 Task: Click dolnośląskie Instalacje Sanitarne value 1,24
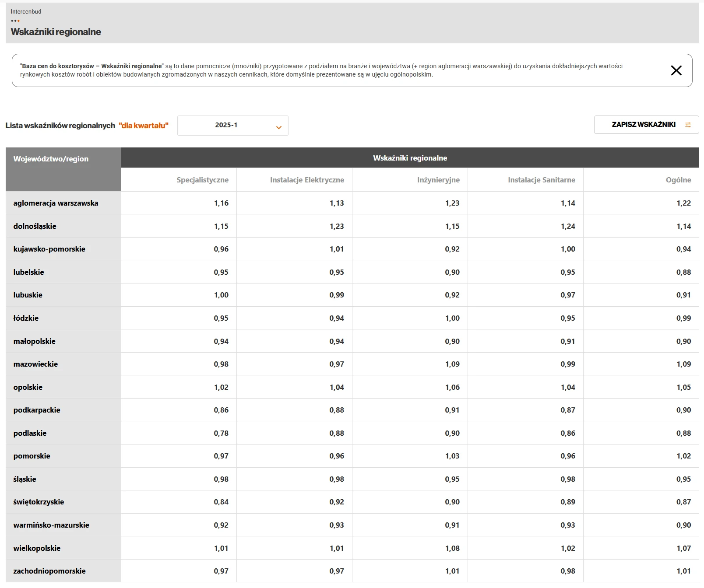tap(568, 226)
